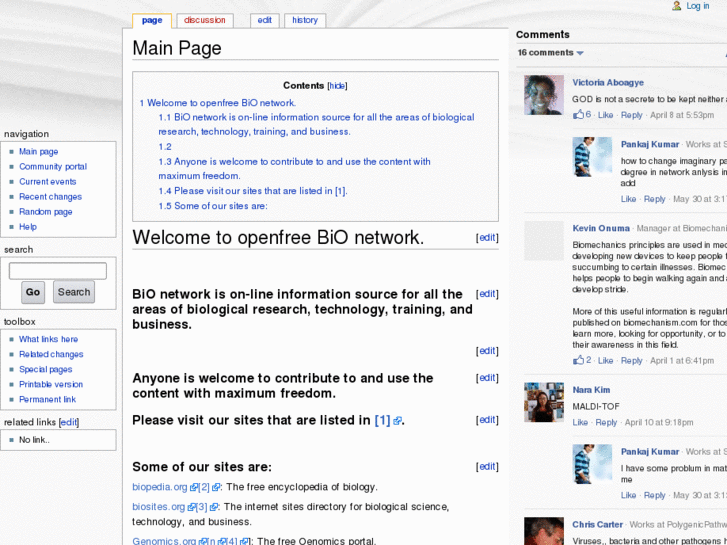Jump to contents item 1 Welcome to openfree
The height and width of the screenshot is (545, 727).
[217, 103]
